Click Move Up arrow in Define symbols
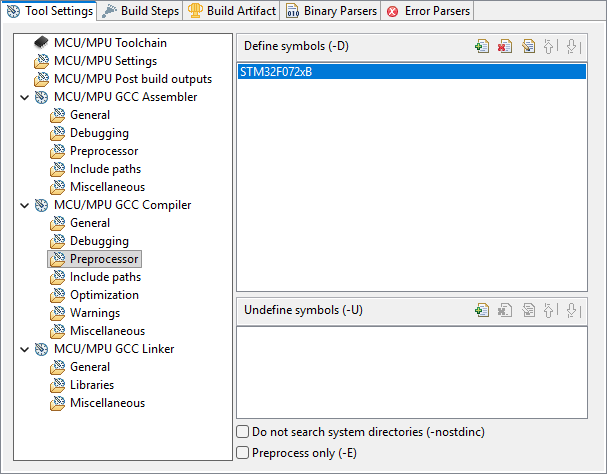The height and width of the screenshot is (474, 607). point(550,46)
